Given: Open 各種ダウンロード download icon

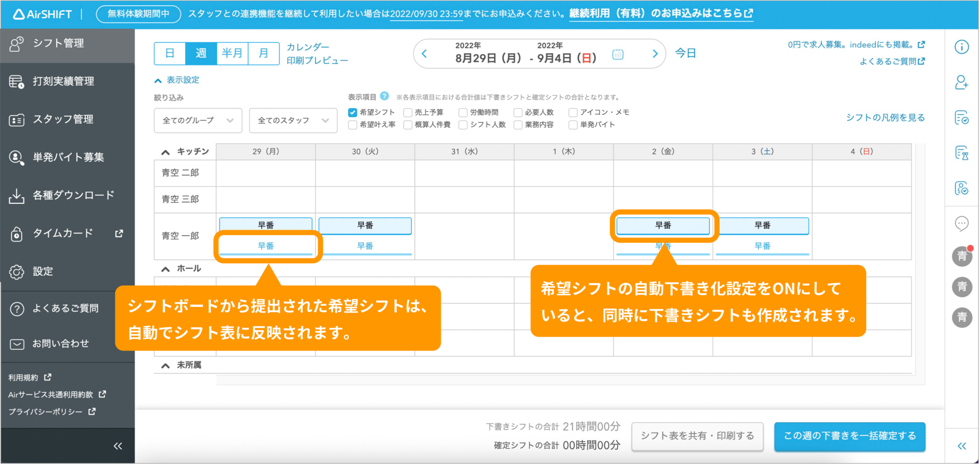Looking at the screenshot, I should pyautogui.click(x=17, y=196).
